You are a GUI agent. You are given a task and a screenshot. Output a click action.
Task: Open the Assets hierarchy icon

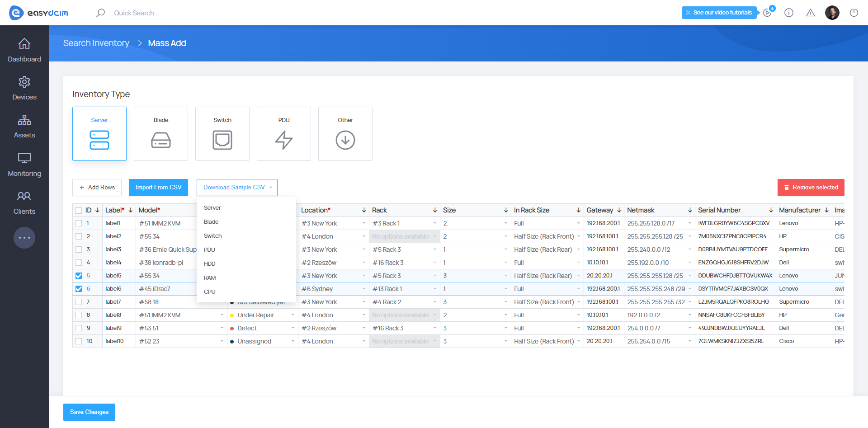pos(24,120)
